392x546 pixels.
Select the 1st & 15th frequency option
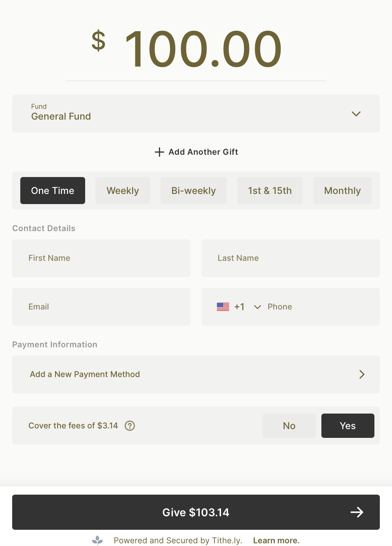coord(270,191)
